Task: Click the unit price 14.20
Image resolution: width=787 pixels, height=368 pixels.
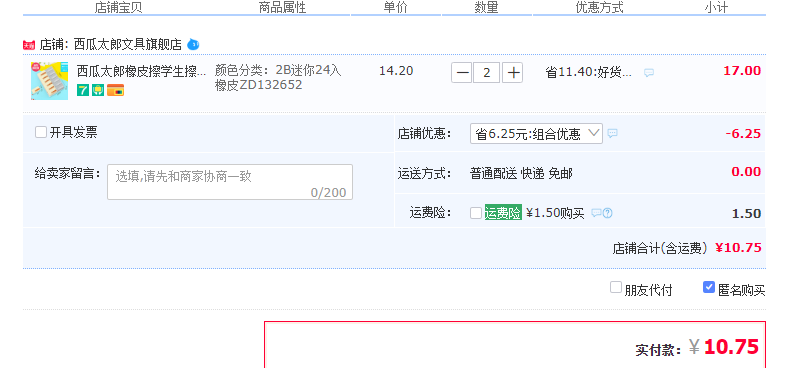Action: (x=396, y=71)
